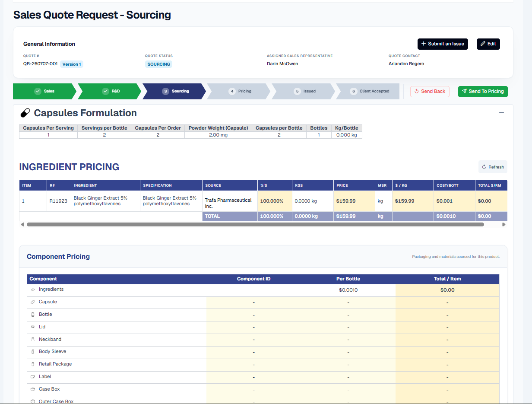Click the Edit button
Screen dimensions: 532x404
coord(488,44)
